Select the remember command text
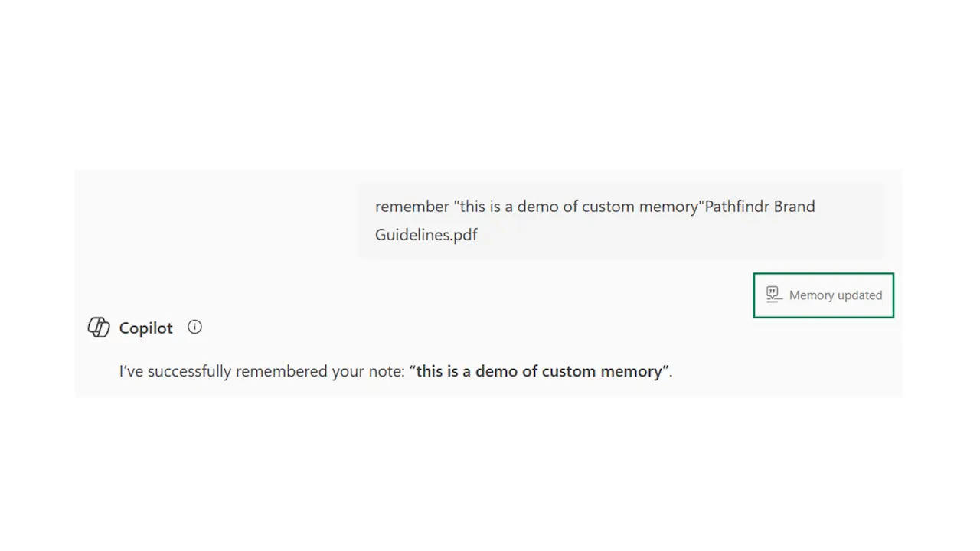Screen dimensions: 980x551 click(x=413, y=206)
